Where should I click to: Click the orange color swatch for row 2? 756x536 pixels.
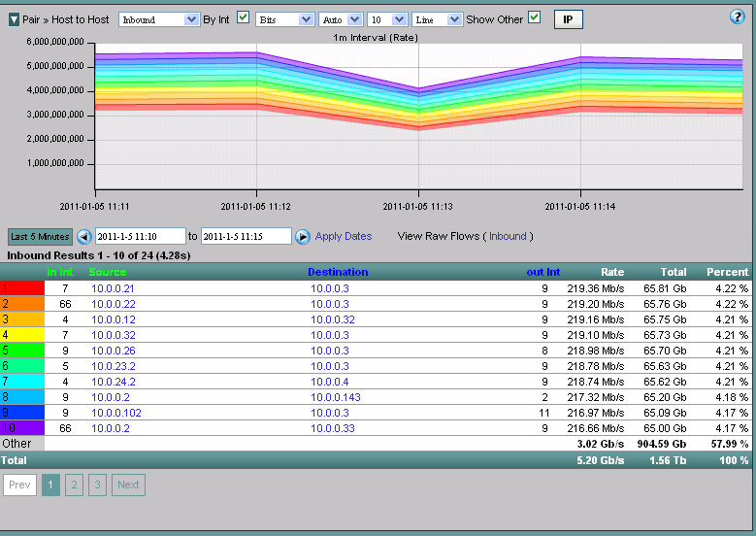[22, 304]
